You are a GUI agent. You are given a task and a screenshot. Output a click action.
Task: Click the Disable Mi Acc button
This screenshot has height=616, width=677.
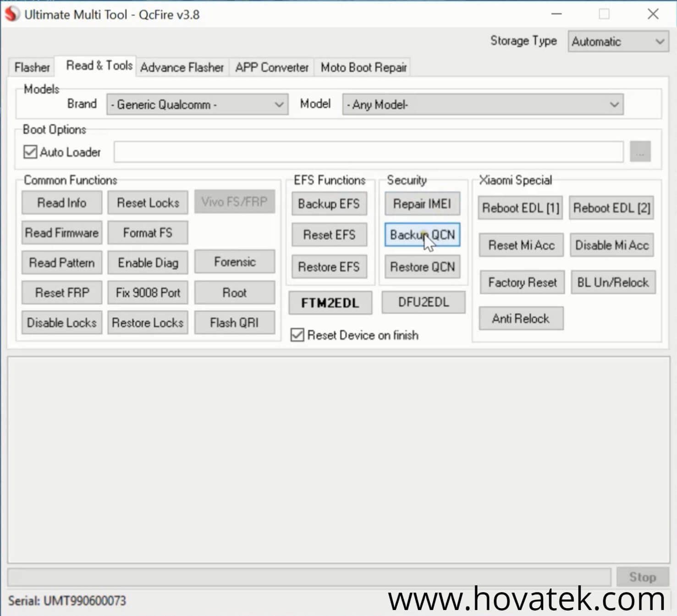(612, 245)
